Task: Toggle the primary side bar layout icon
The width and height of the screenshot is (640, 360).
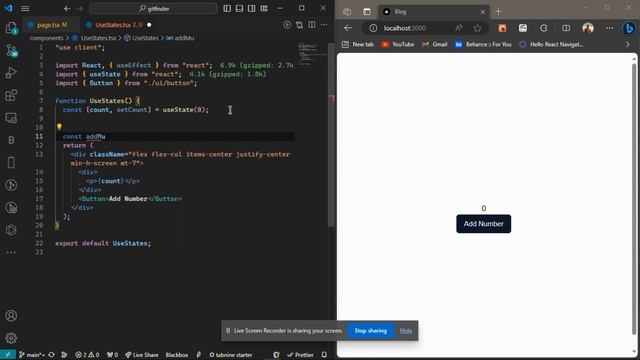Action: point(227,8)
